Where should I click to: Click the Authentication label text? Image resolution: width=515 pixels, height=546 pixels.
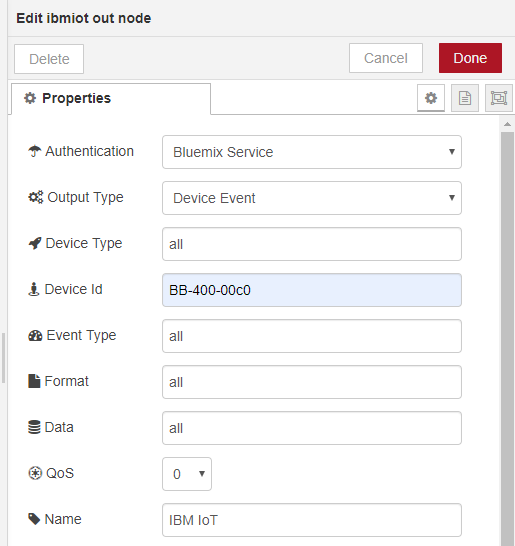click(x=89, y=151)
